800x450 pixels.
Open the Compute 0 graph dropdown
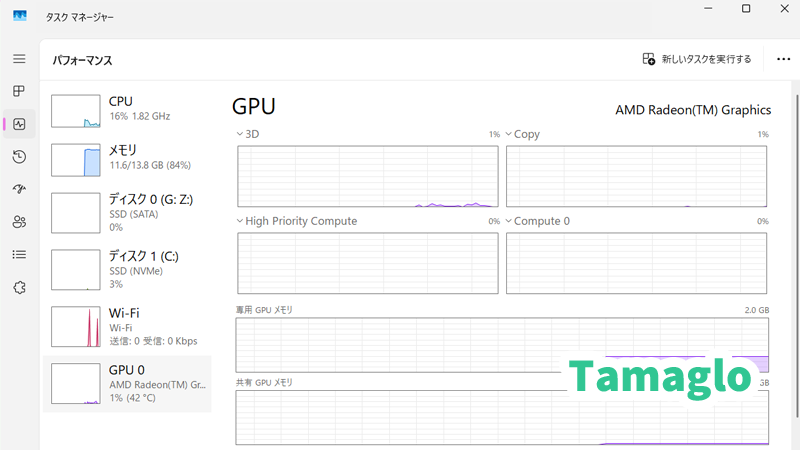(x=508, y=221)
